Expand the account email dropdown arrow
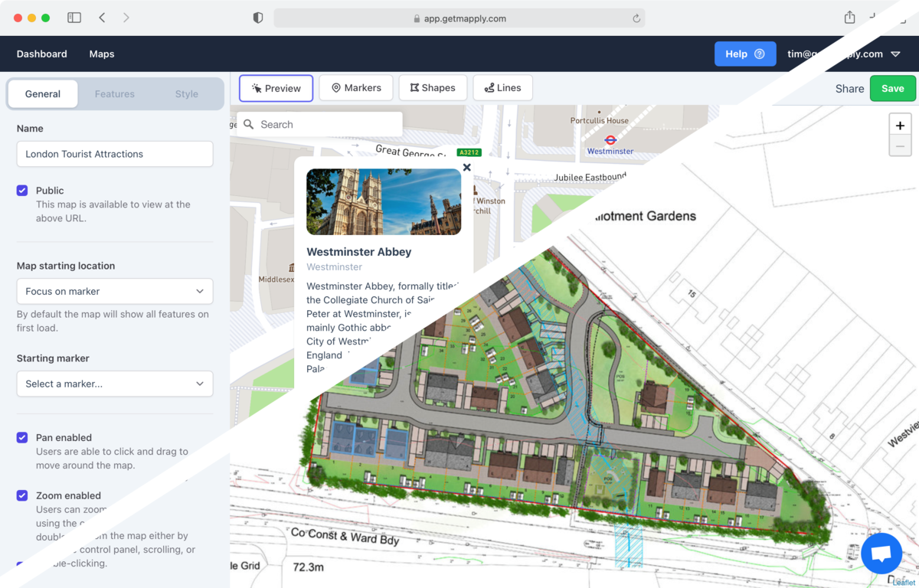 point(895,54)
